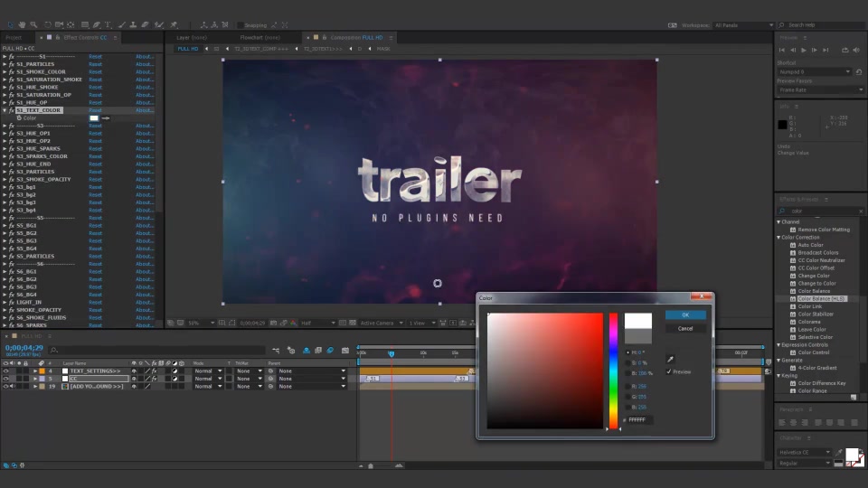Select the Unified Camera tool
868x488 pixels.
[59, 25]
